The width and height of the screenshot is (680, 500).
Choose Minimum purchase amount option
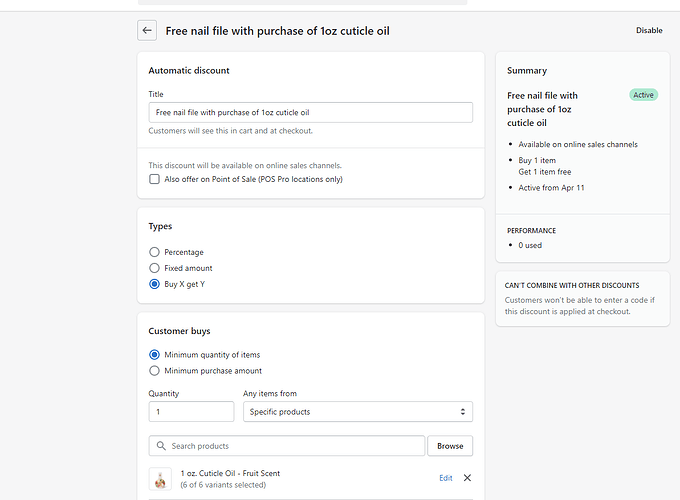click(154, 371)
